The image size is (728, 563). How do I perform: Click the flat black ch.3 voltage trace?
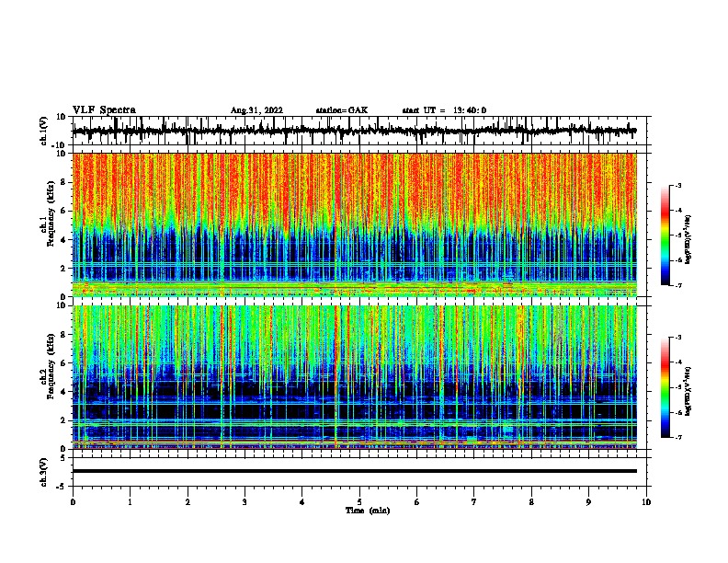pyautogui.click(x=354, y=471)
